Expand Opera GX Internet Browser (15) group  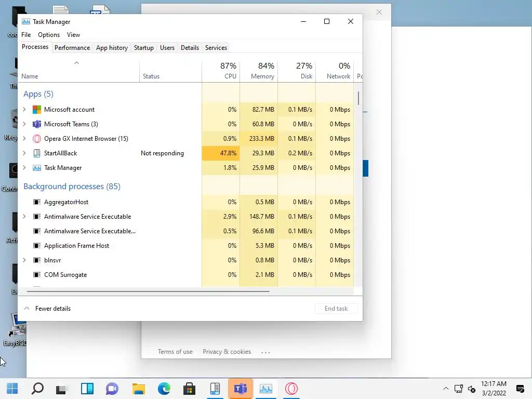coord(24,139)
